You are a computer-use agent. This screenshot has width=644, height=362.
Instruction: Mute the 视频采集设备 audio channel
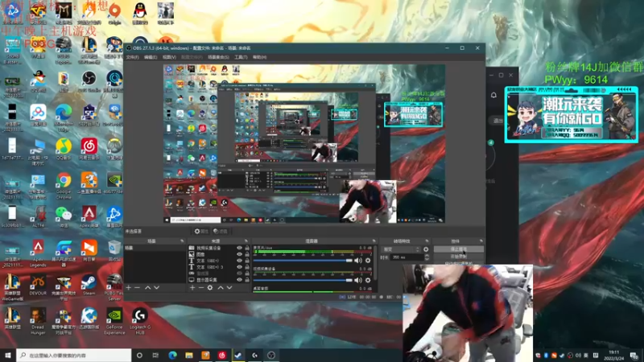tap(358, 280)
